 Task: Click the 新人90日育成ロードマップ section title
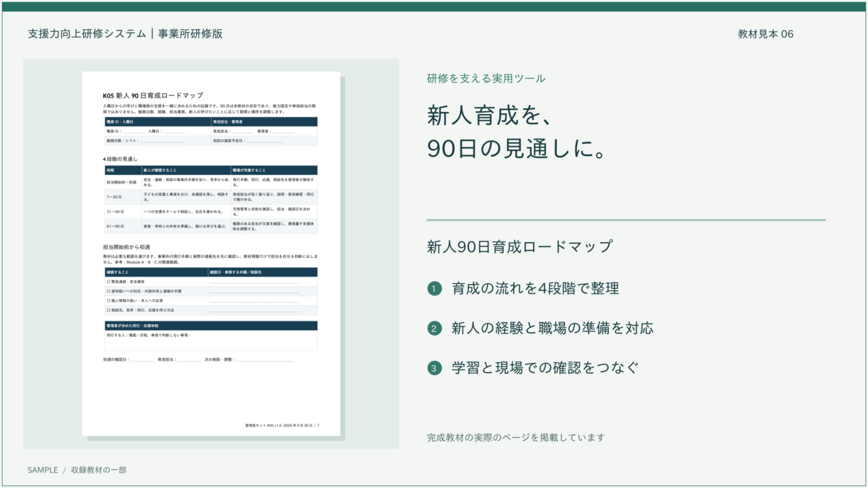point(519,247)
